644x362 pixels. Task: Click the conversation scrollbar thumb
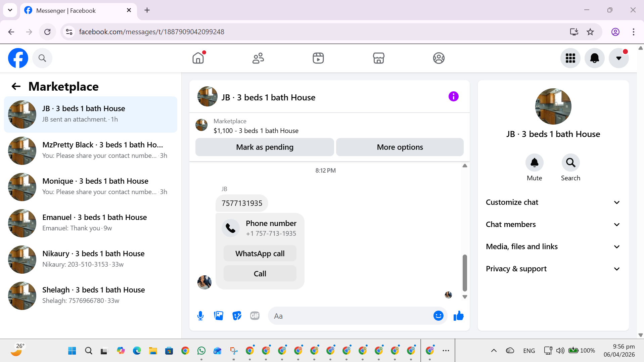[465, 273]
